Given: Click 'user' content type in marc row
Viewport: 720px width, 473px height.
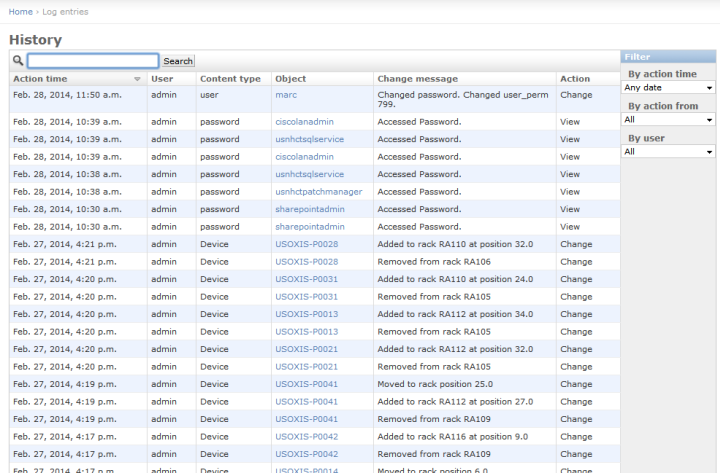Looking at the screenshot, I should (209, 95).
